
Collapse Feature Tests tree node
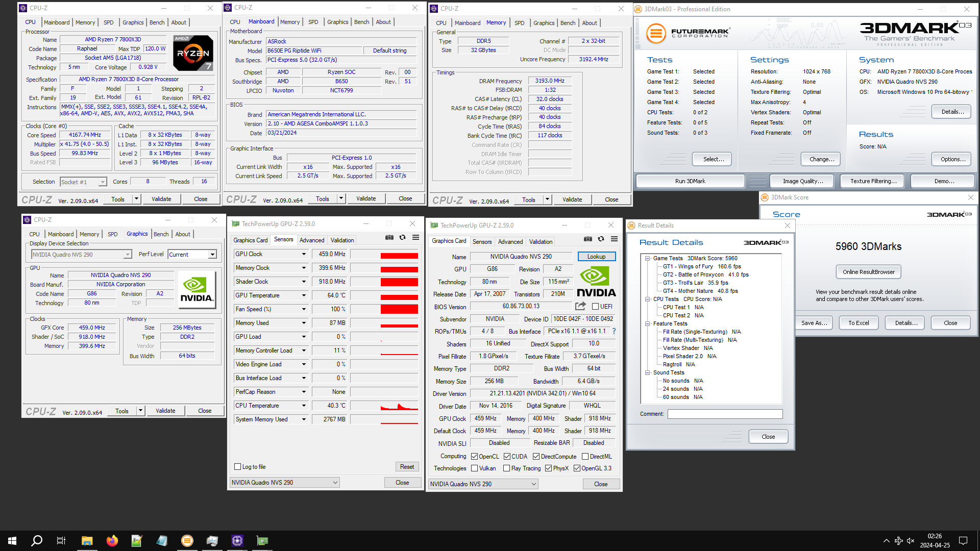pos(647,323)
